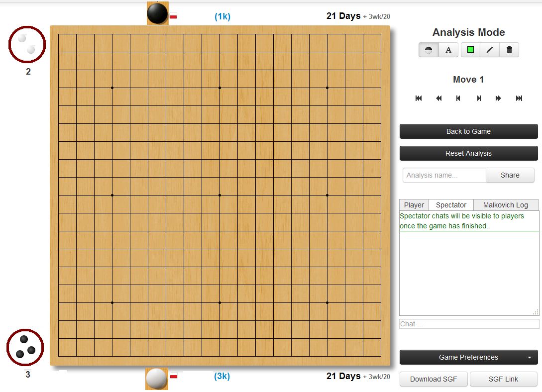The height and width of the screenshot is (392, 542).
Task: Fast forward several moves
Action: point(498,98)
